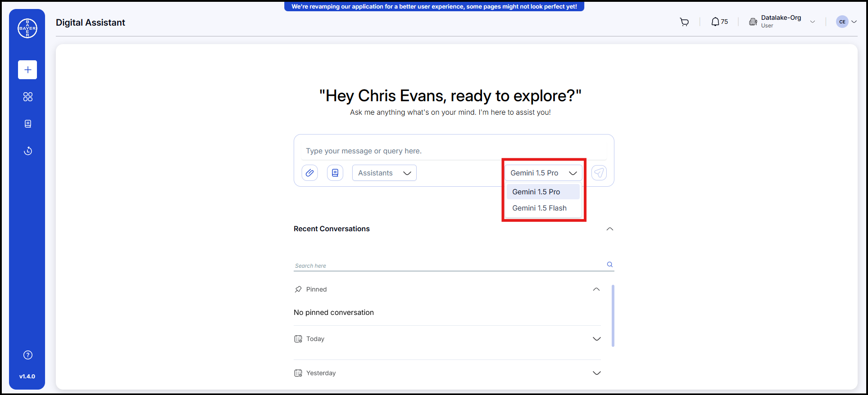This screenshot has width=868, height=395.
Task: Click the Digital Assistant page title
Action: click(x=91, y=22)
